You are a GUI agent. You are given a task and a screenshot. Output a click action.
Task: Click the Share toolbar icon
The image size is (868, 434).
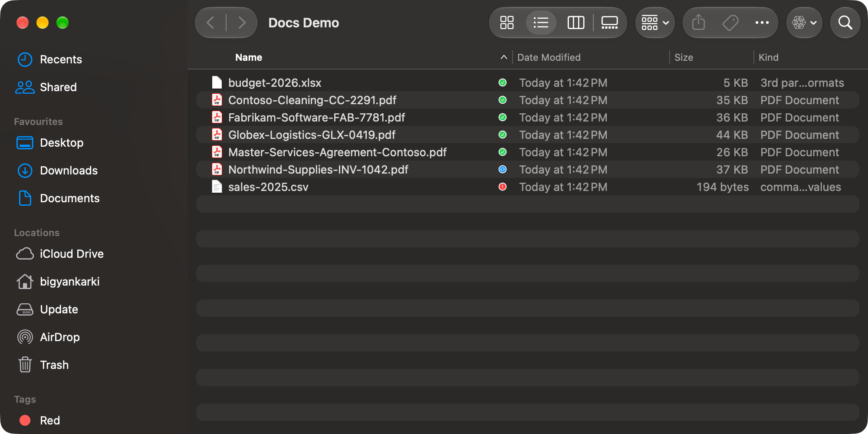(x=698, y=23)
